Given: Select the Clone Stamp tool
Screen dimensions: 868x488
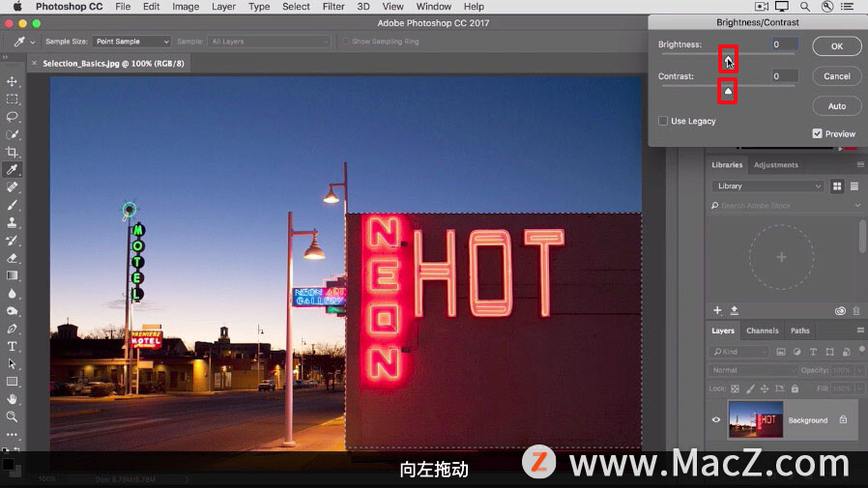Looking at the screenshot, I should pos(12,222).
